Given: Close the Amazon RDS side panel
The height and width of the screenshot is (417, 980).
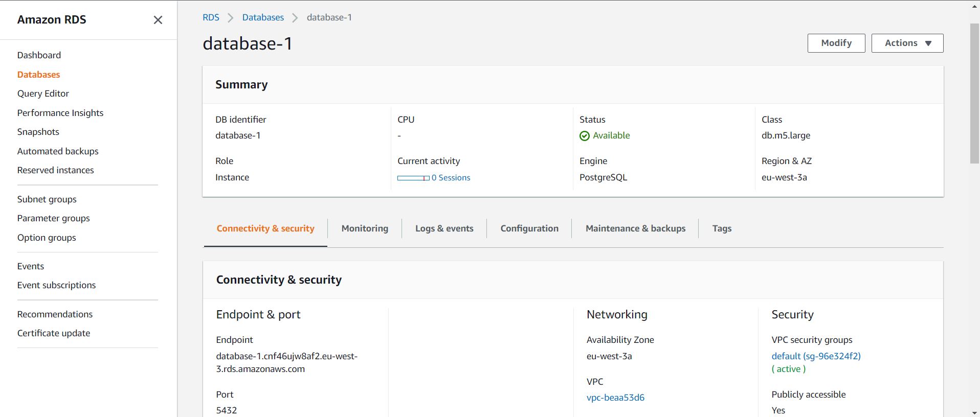Looking at the screenshot, I should 158,20.
